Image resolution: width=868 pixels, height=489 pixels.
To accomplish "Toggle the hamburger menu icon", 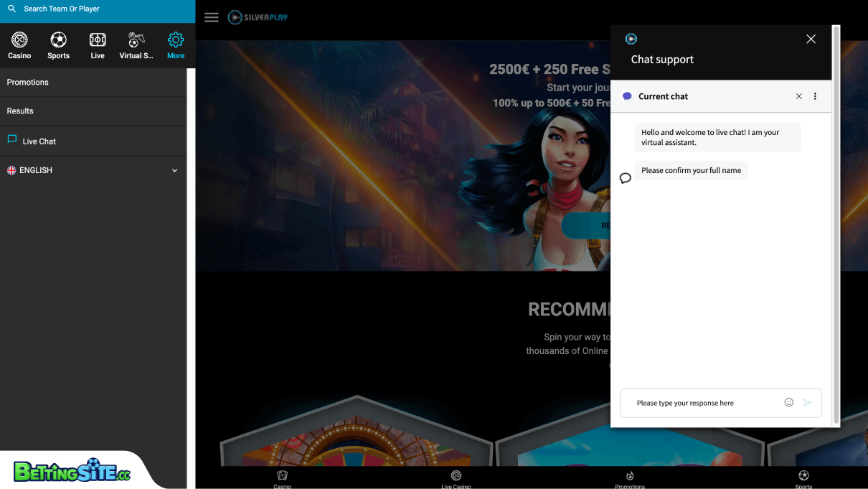I will tap(212, 17).
